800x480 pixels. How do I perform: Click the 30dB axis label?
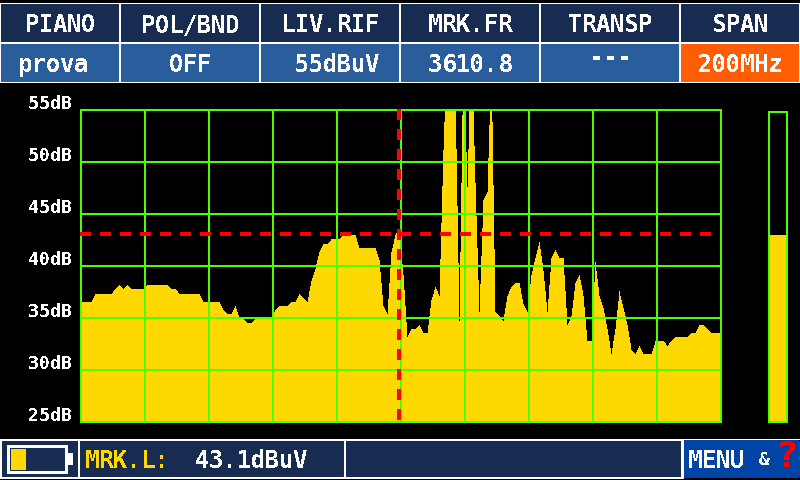pyautogui.click(x=50, y=363)
